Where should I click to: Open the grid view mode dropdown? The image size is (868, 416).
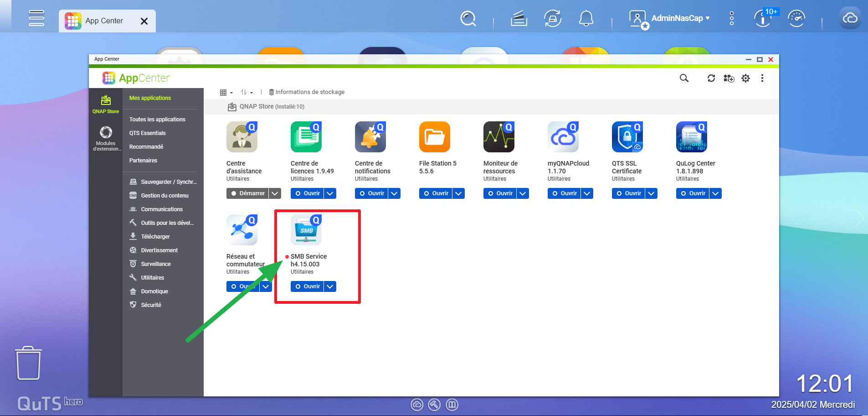226,93
